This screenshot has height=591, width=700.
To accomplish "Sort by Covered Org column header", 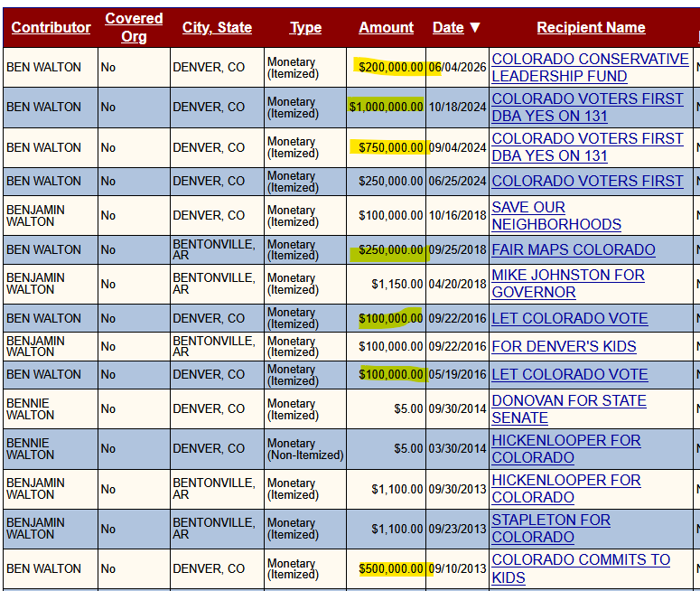I will coord(134,27).
